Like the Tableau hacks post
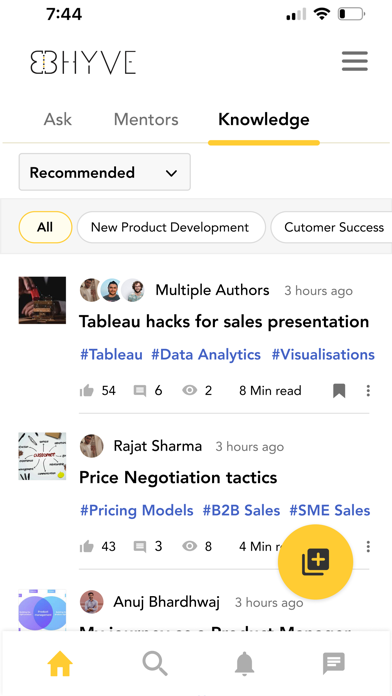Image resolution: width=392 pixels, height=696 pixels. pos(87,391)
